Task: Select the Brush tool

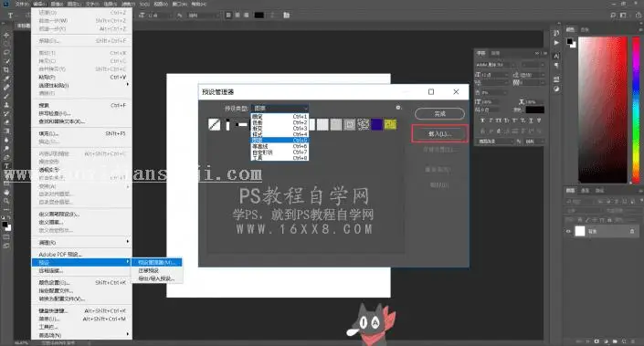Action: click(6, 96)
